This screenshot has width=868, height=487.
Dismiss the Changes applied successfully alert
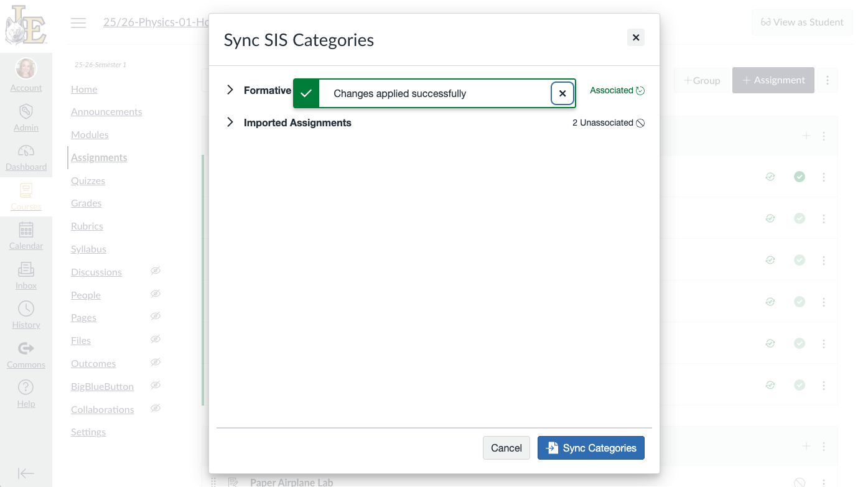[562, 93]
